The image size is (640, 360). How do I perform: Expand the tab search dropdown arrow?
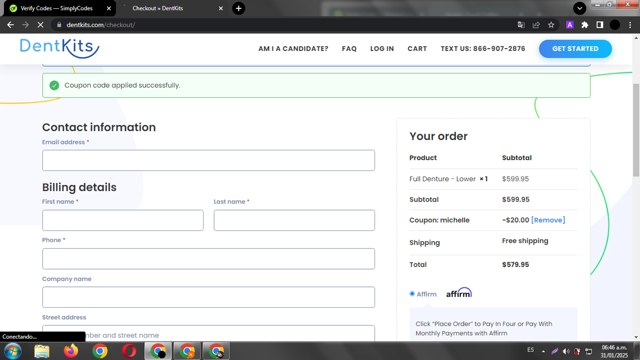(579, 8)
